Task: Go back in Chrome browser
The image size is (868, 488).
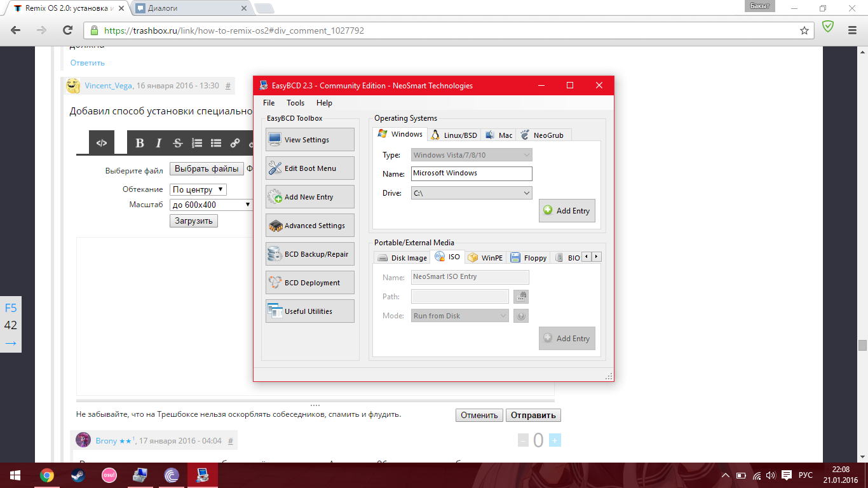Action: tap(16, 30)
